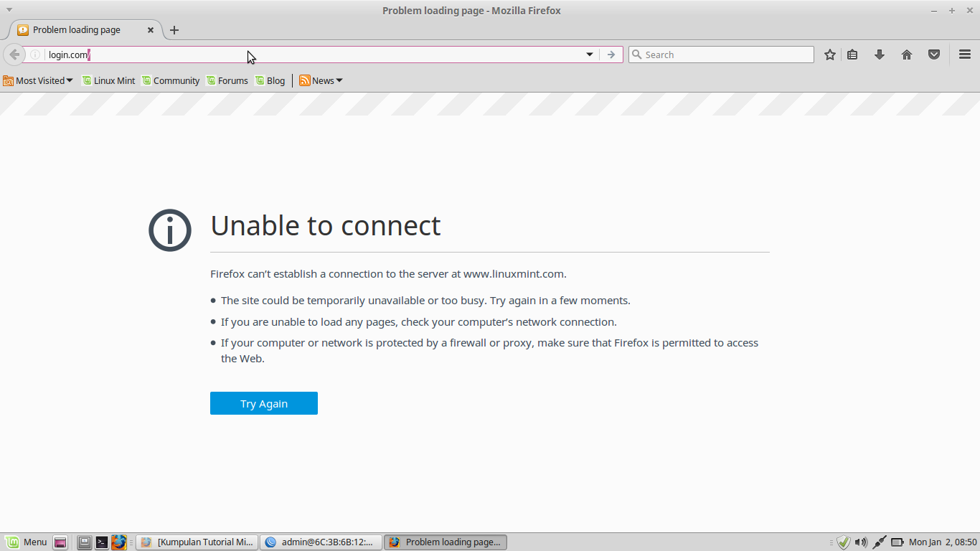The image size is (980, 551).
Task: Save the page to Pocket
Action: [933, 54]
